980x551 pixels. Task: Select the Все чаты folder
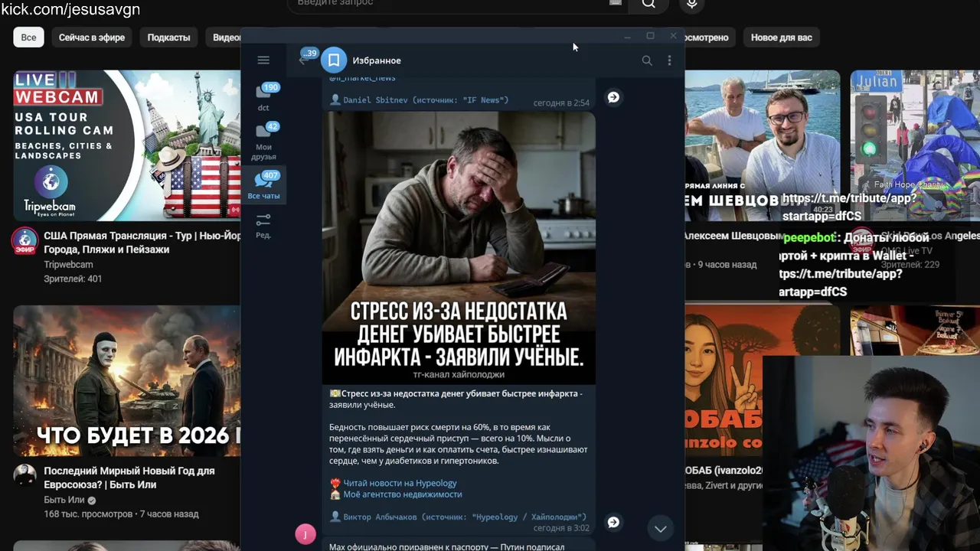[263, 186]
